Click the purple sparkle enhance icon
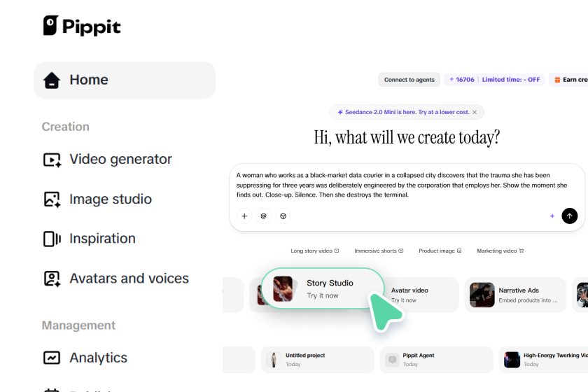Screen dimensions: 588x392 click(x=552, y=216)
